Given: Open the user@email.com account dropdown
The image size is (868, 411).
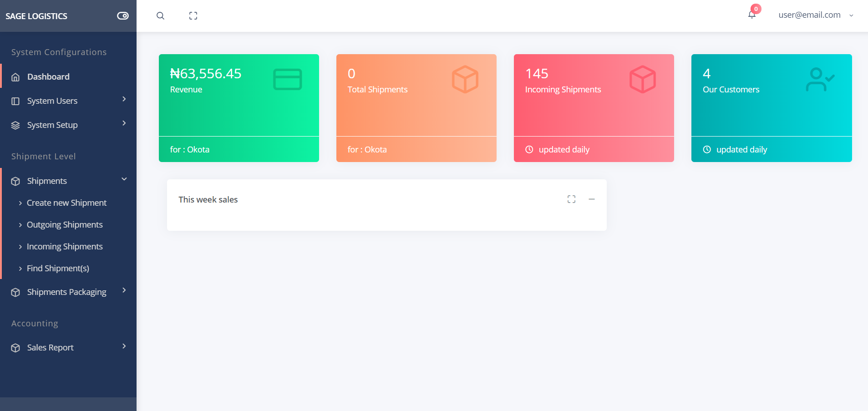Looking at the screenshot, I should pos(816,15).
